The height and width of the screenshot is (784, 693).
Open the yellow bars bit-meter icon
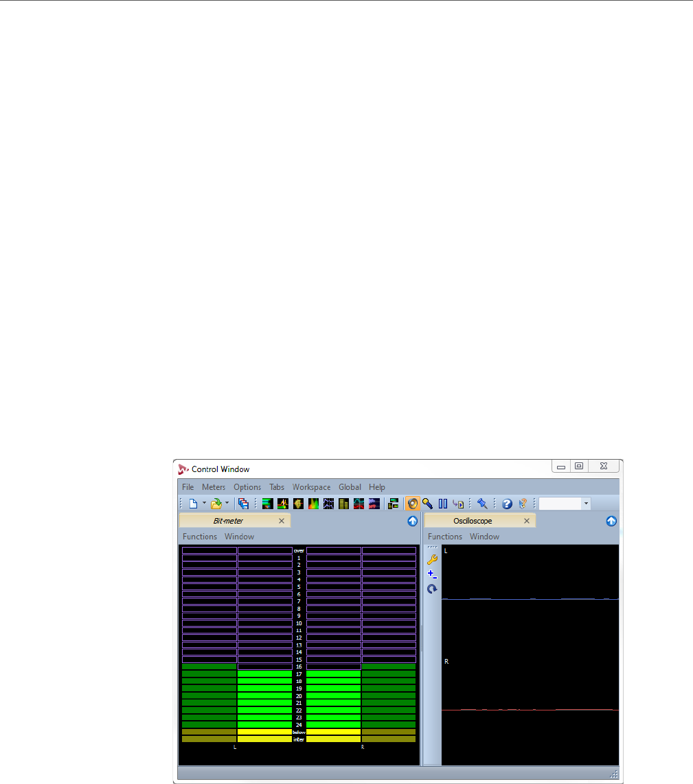(343, 504)
